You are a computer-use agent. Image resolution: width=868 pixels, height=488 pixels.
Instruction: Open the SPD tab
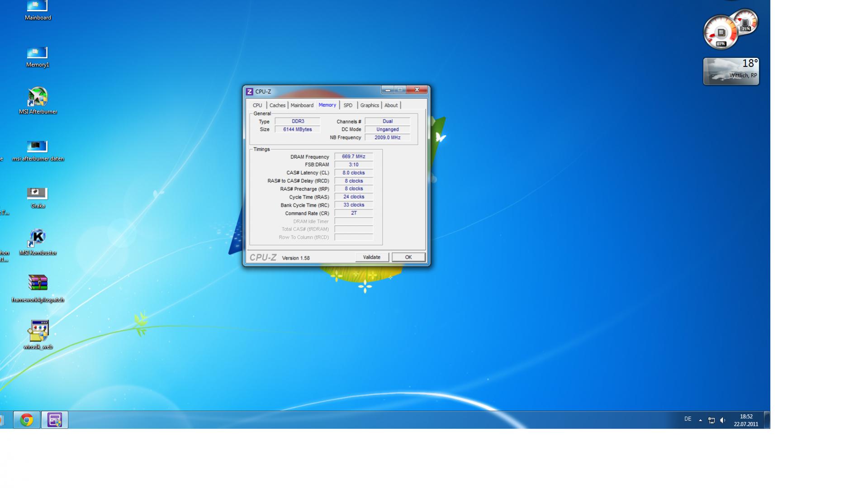pos(348,105)
